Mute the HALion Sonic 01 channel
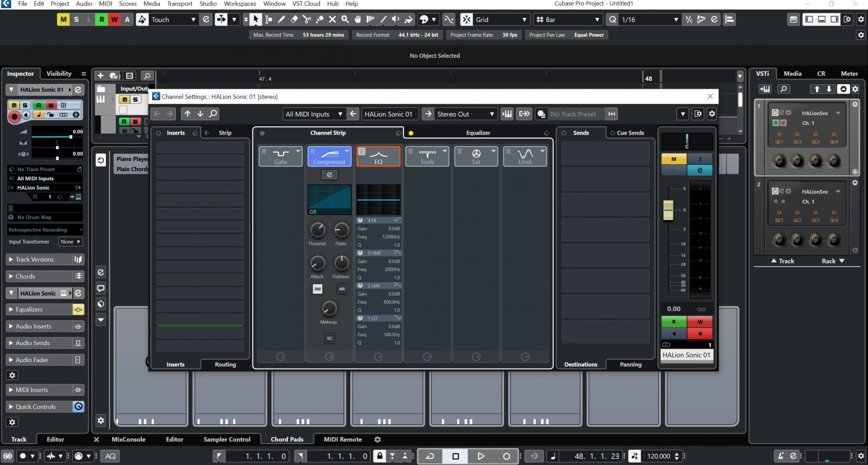This screenshot has width=868, height=465. point(674,160)
